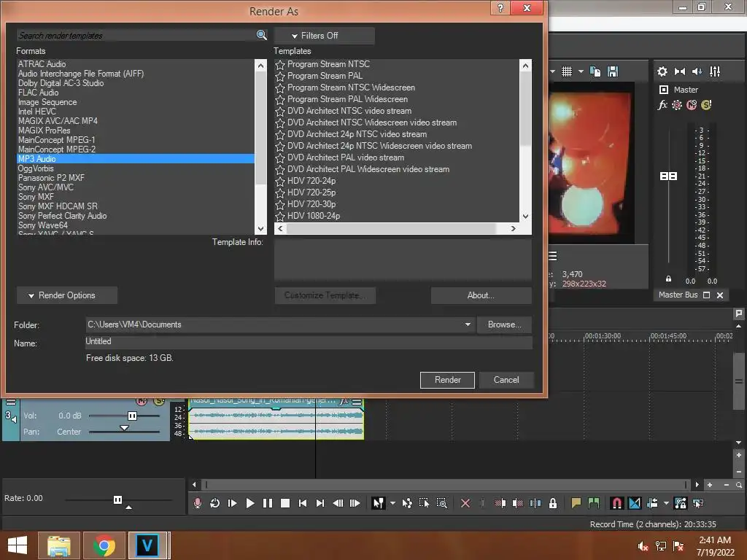The height and width of the screenshot is (560, 747).
Task: Open Mixing Console sliders icon
Action: click(715, 71)
